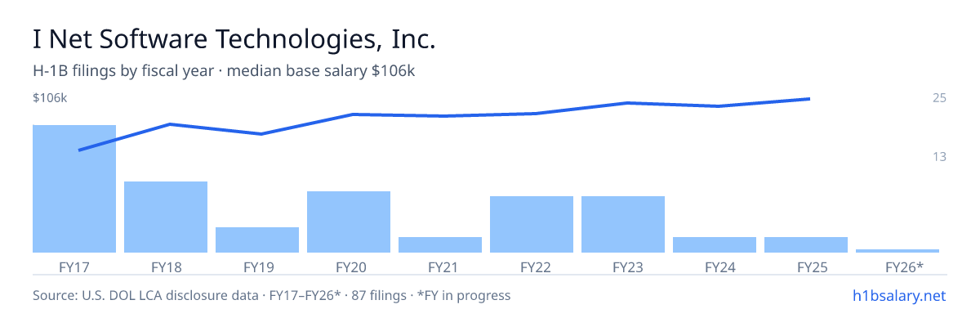Click the FY17 filings bar
This screenshot has height=327, width=980.
(74, 189)
